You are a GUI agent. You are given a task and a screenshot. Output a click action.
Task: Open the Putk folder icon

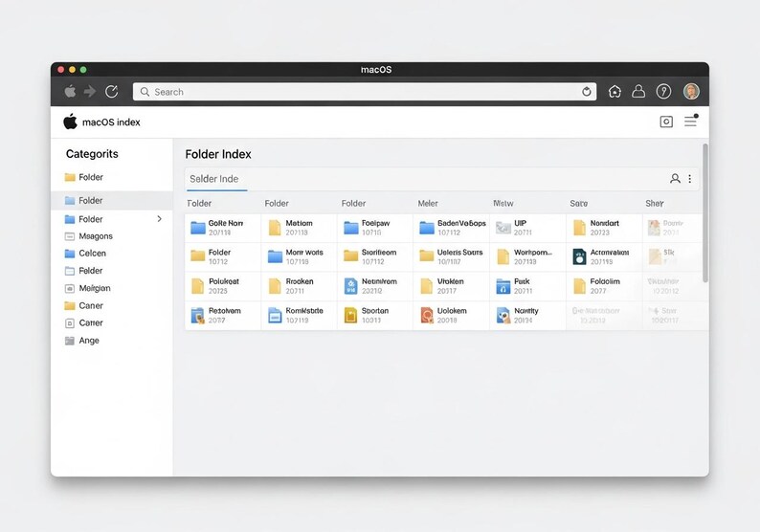[503, 286]
